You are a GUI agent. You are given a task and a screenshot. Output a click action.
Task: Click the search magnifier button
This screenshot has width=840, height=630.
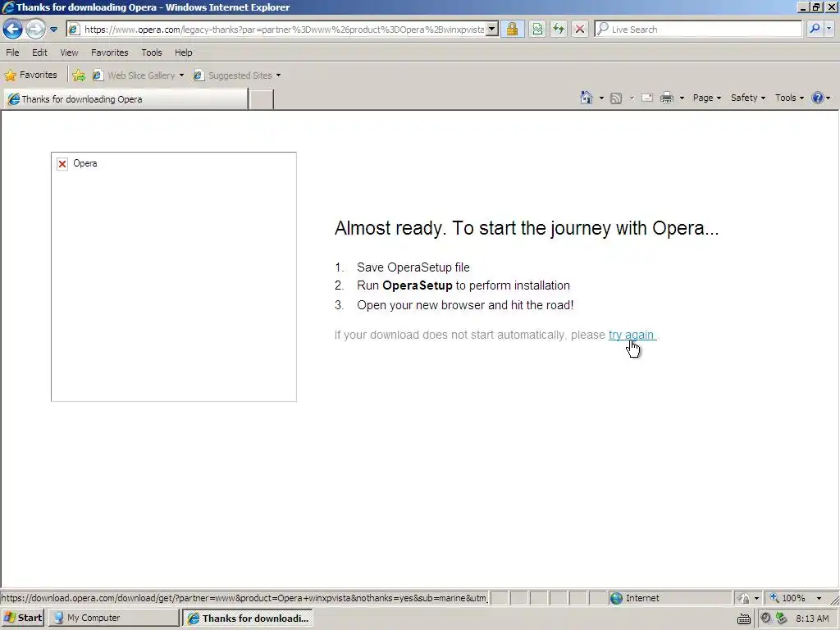coord(815,29)
